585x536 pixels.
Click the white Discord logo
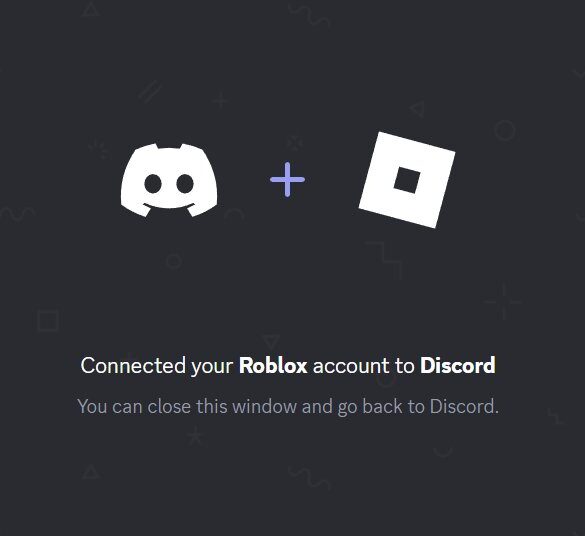tap(169, 180)
